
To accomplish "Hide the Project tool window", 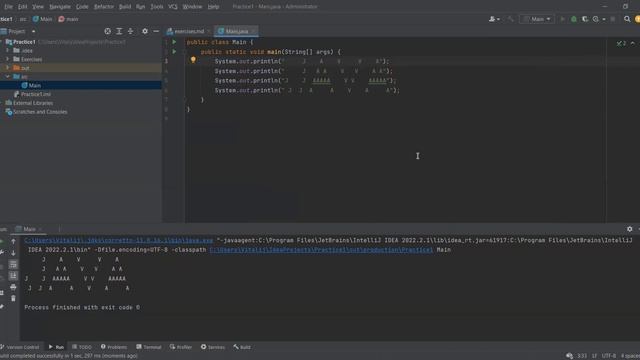I will point(156,31).
